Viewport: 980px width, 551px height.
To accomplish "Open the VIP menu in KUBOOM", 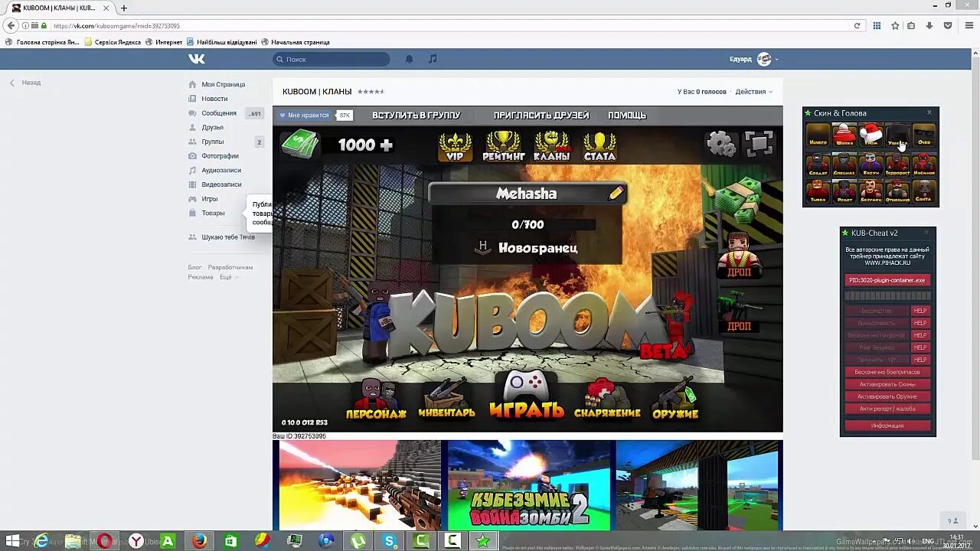I will pyautogui.click(x=455, y=145).
